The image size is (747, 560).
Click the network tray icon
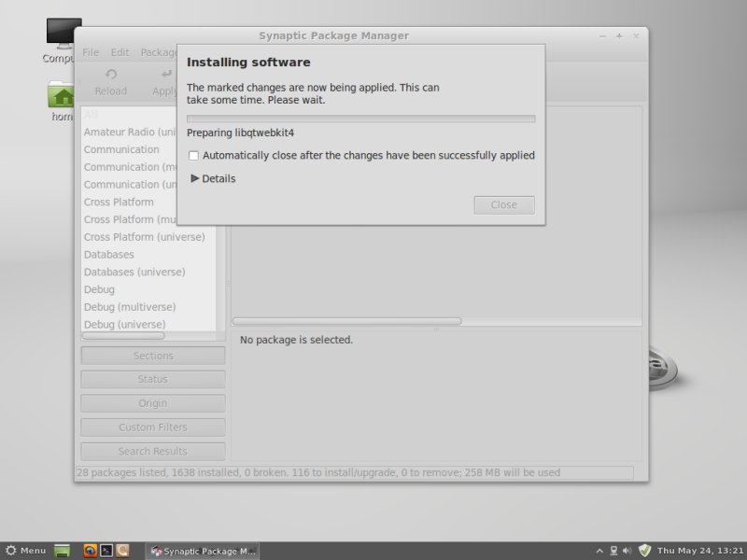(x=613, y=551)
